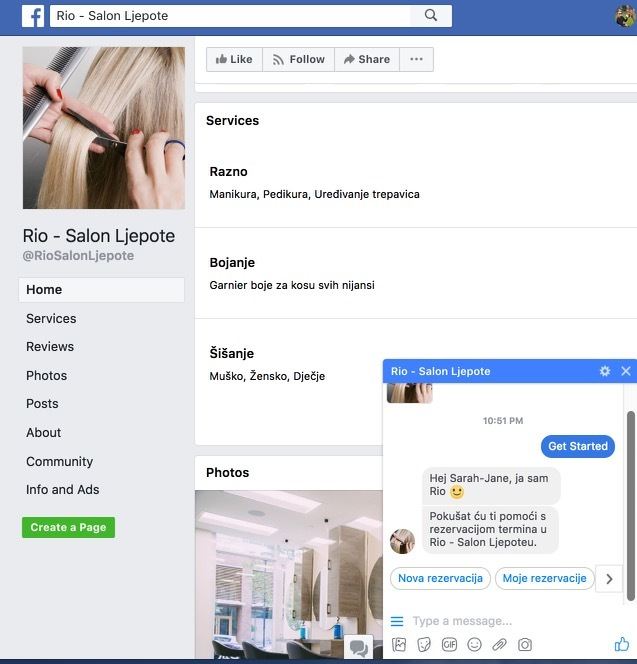637x664 pixels.
Task: Open the emoji picker in chat
Action: coord(474,645)
